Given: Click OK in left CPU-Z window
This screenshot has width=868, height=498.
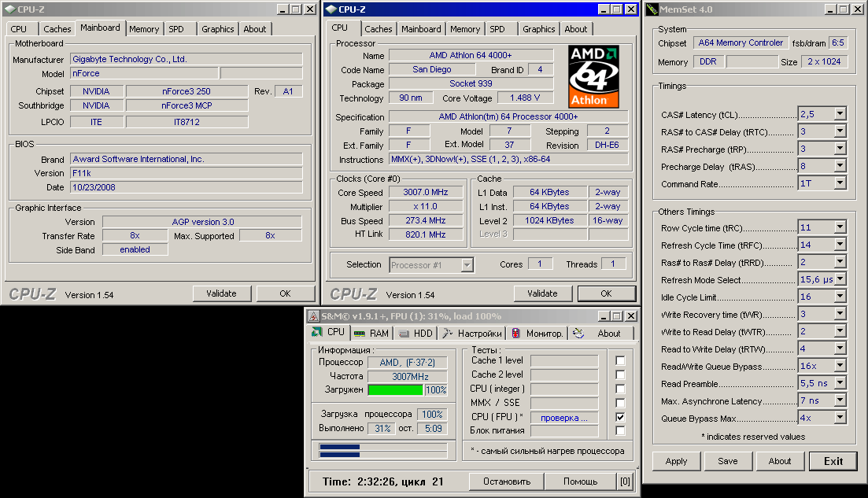Looking at the screenshot, I should [x=285, y=293].
